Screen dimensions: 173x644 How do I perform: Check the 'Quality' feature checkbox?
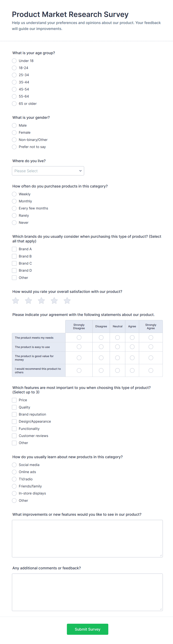click(x=14, y=407)
